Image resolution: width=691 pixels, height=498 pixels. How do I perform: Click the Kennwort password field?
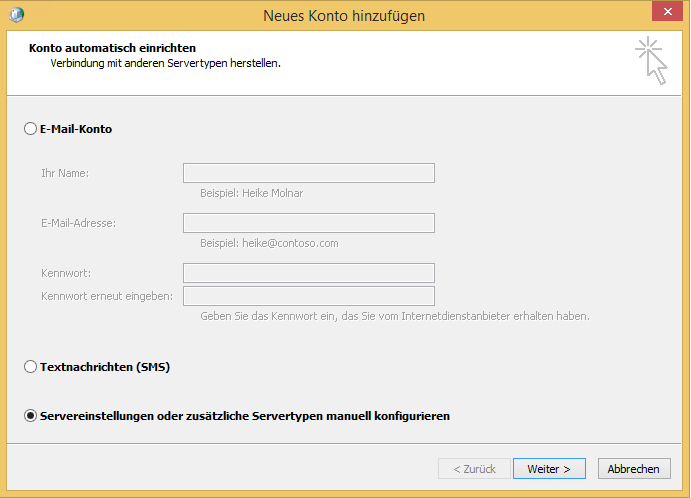click(x=308, y=273)
